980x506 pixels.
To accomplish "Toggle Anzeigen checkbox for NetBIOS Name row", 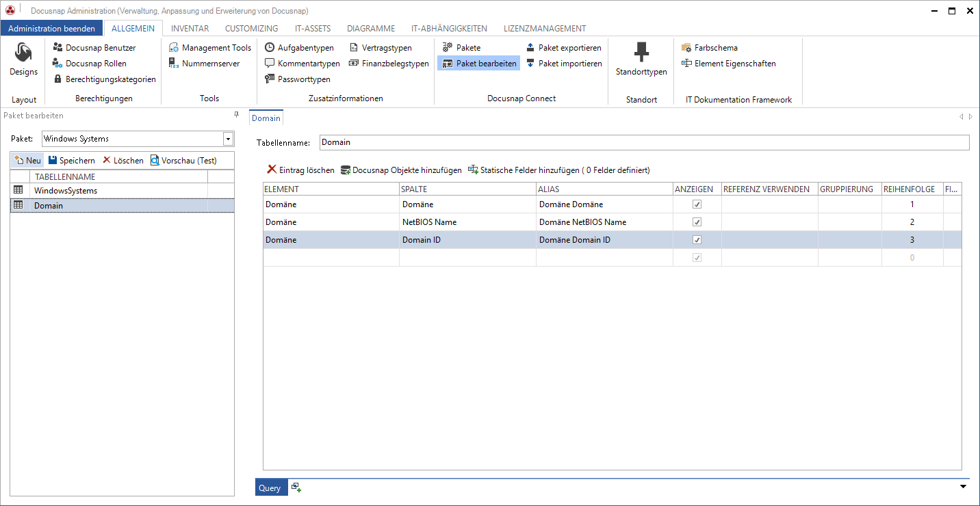I will [697, 222].
